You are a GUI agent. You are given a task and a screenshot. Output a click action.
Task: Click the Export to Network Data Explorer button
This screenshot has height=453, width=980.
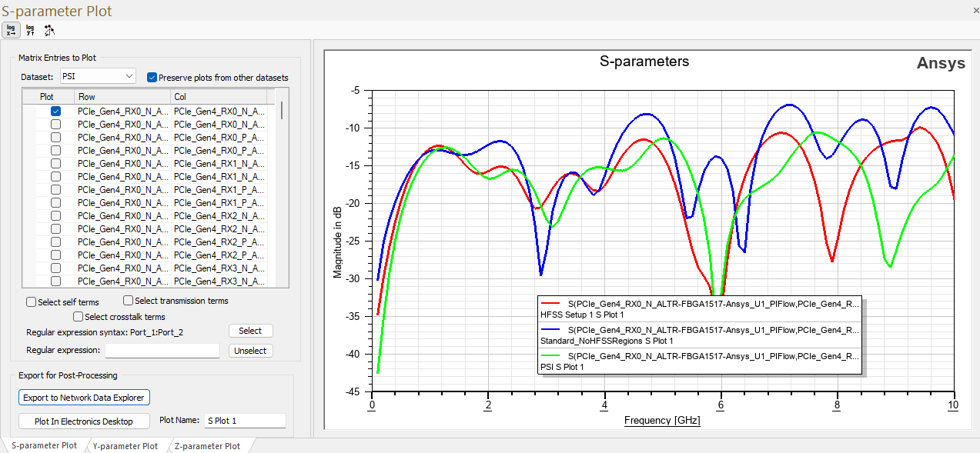click(84, 398)
